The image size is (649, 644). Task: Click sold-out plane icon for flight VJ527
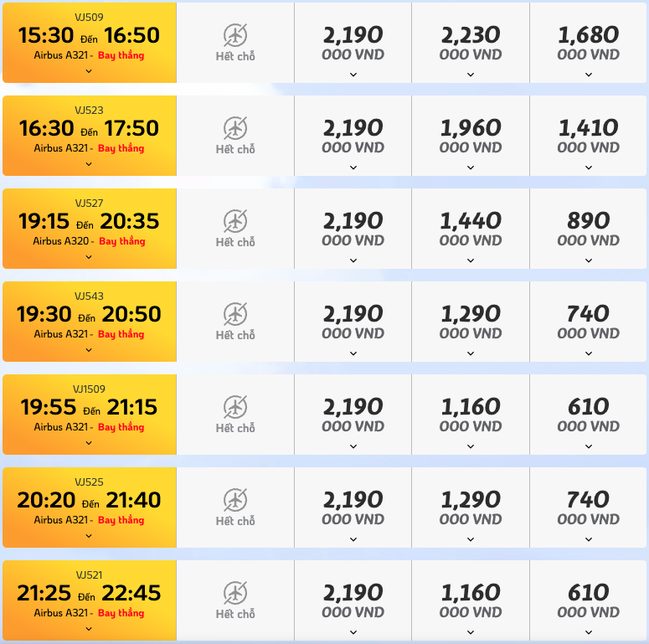[235, 221]
